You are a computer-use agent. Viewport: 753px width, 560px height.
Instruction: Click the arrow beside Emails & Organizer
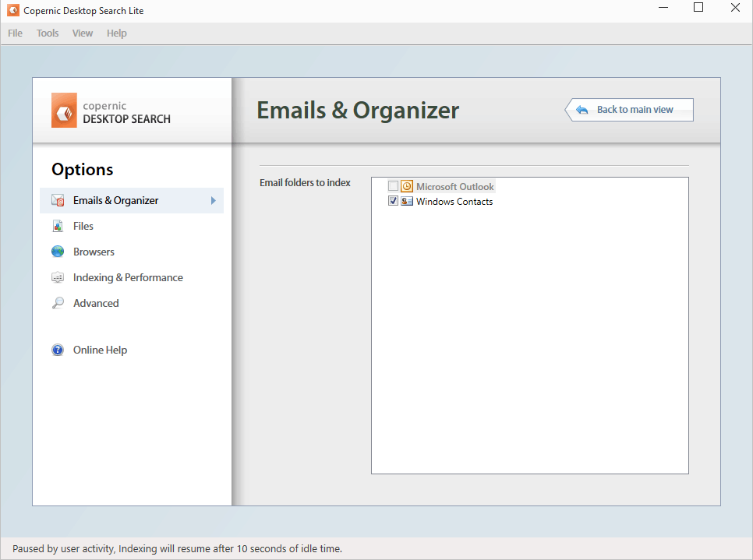pos(214,201)
